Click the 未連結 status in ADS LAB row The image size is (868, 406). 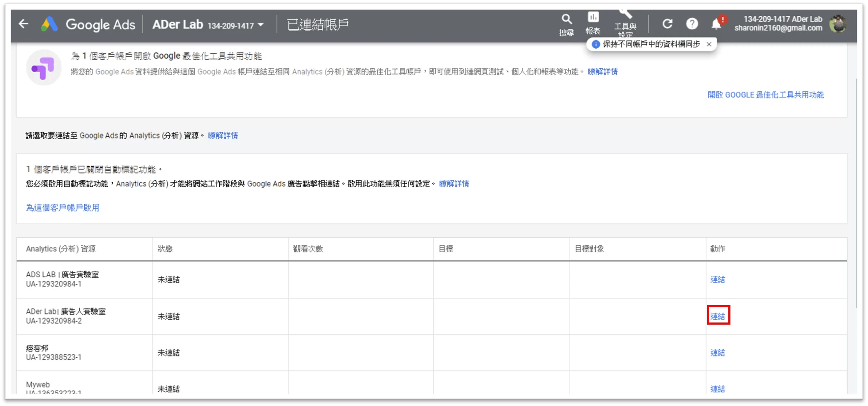(x=169, y=279)
